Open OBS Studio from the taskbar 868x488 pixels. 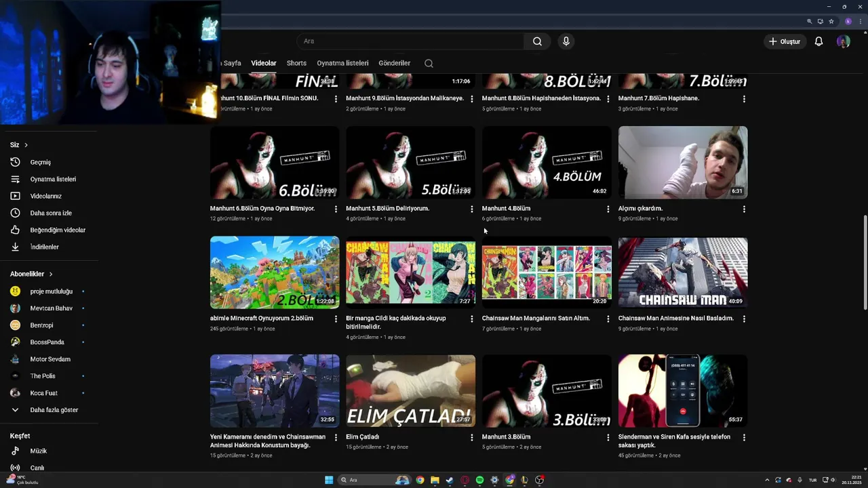(x=539, y=480)
